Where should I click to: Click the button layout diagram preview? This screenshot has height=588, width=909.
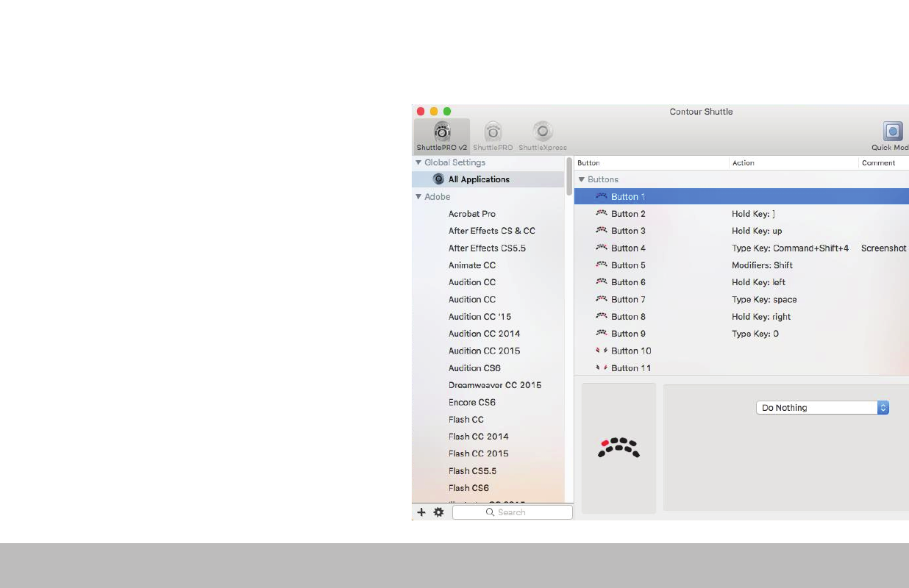pyautogui.click(x=619, y=447)
